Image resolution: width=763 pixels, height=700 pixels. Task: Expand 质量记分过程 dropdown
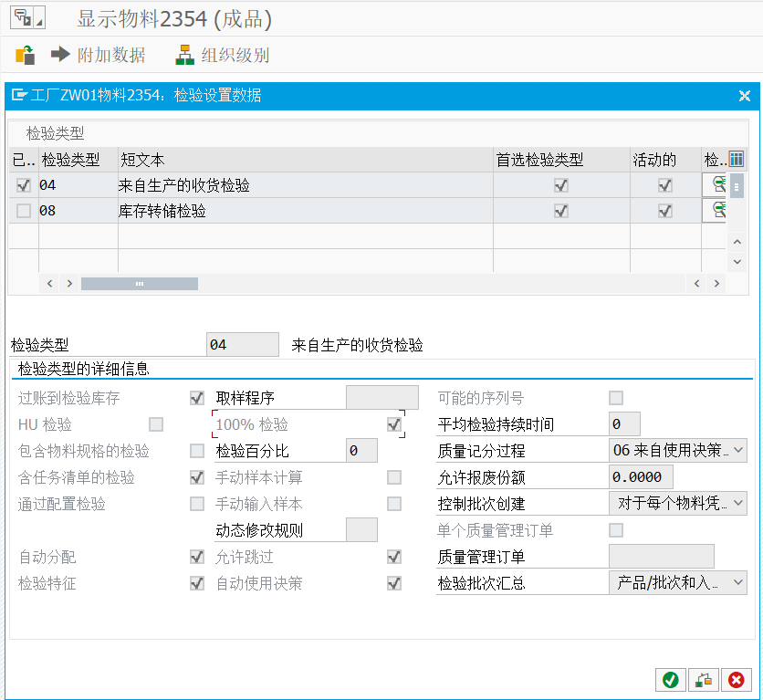[737, 451]
